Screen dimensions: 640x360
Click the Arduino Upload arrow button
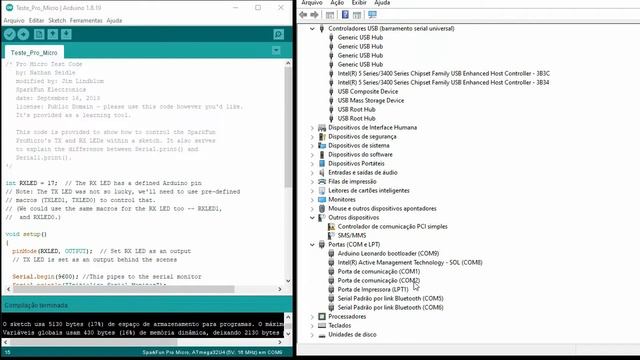pyautogui.click(x=23, y=34)
